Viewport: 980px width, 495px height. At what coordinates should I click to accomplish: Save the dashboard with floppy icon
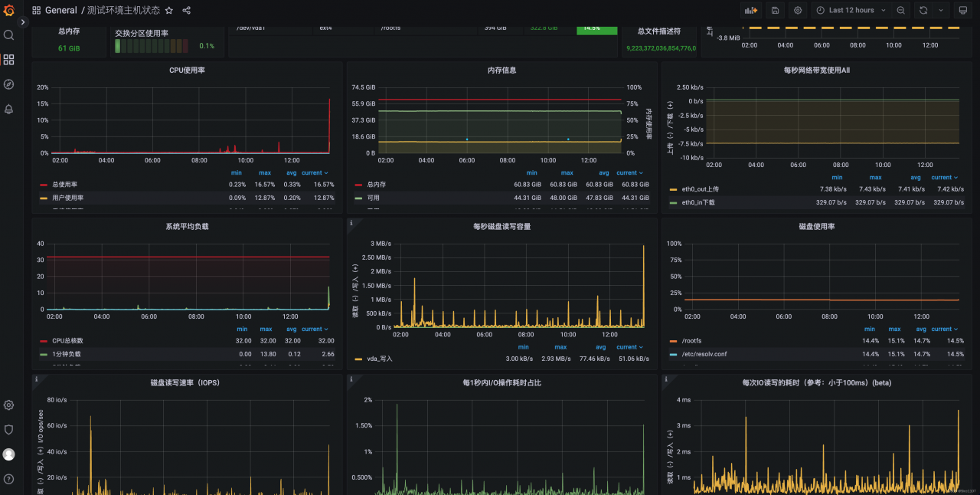coord(775,11)
